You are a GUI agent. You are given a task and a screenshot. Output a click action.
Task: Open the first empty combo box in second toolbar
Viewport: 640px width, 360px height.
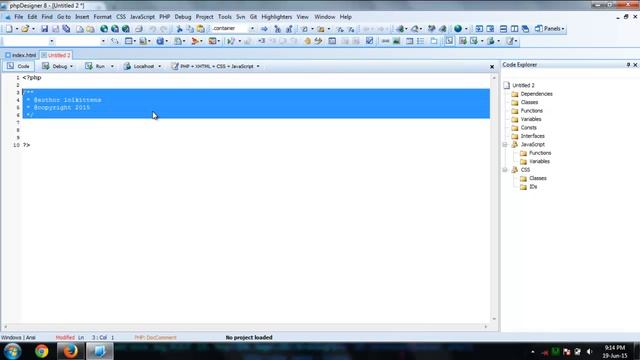51,41
